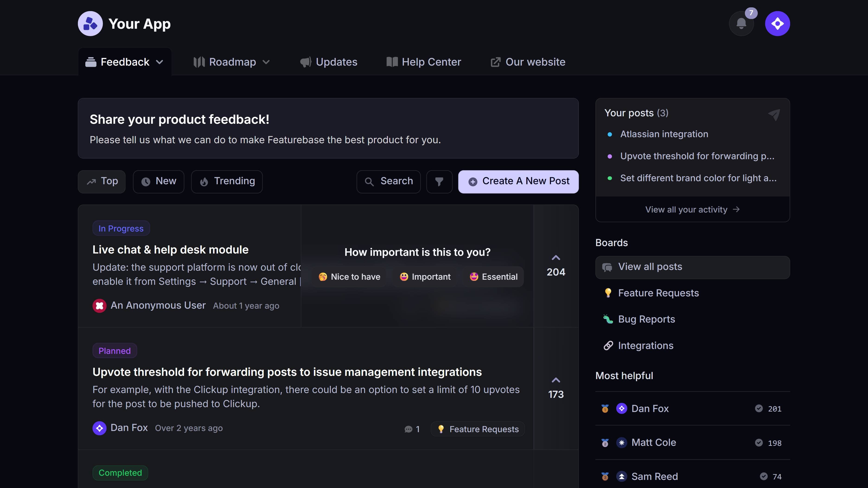Open the Help Center tab

[424, 62]
